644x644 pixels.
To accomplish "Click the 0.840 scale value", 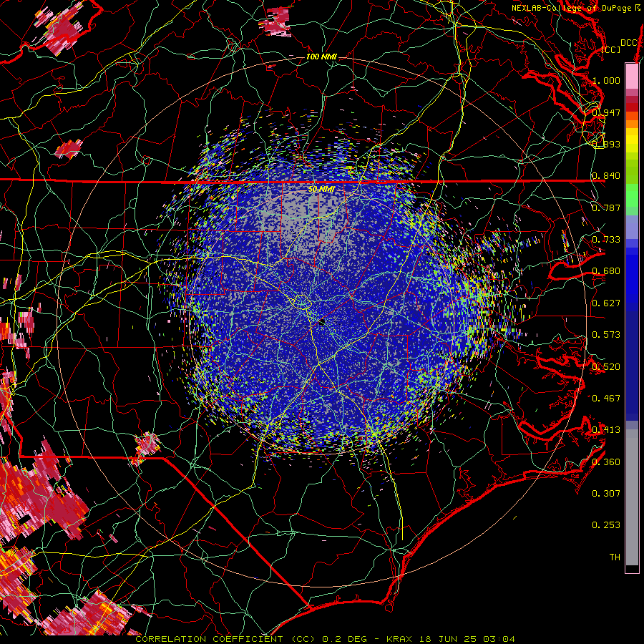I will pos(606,175).
